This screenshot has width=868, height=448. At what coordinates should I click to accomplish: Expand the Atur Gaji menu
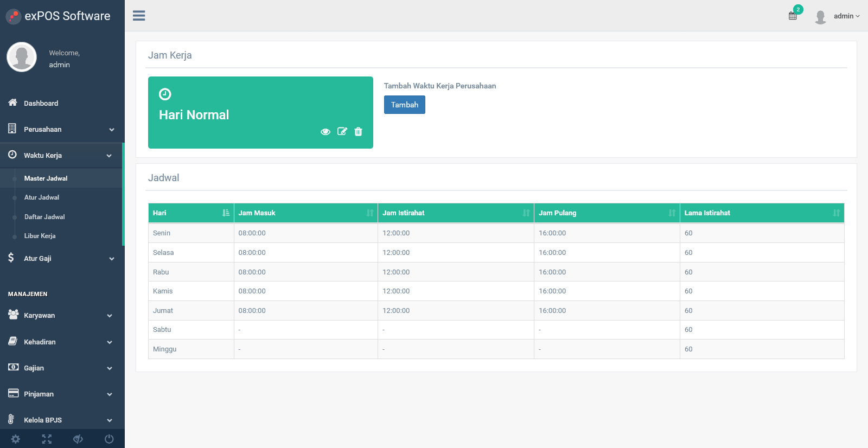point(62,259)
